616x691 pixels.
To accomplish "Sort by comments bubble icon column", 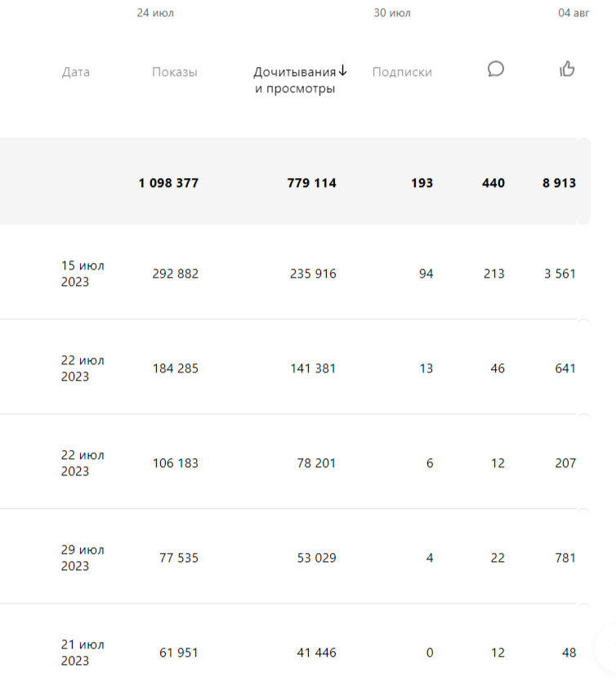I will point(496,69).
